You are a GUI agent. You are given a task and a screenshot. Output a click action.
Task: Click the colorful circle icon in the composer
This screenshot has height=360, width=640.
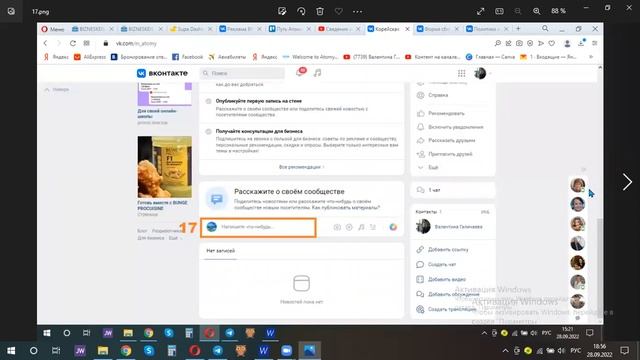[393, 227]
